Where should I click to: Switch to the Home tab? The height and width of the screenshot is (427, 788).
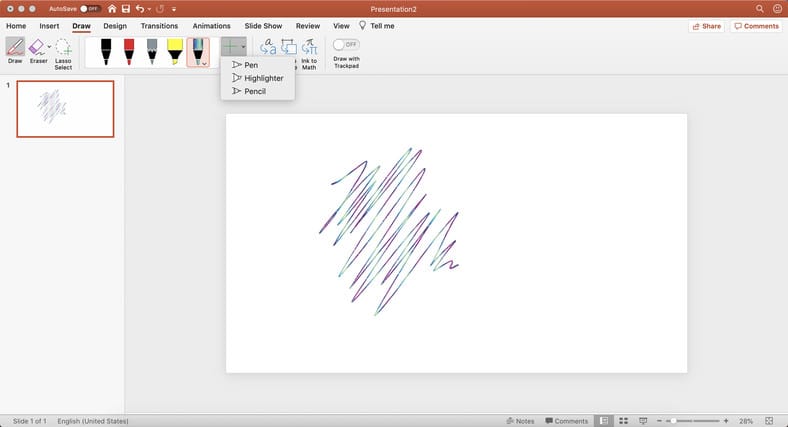[x=16, y=26]
